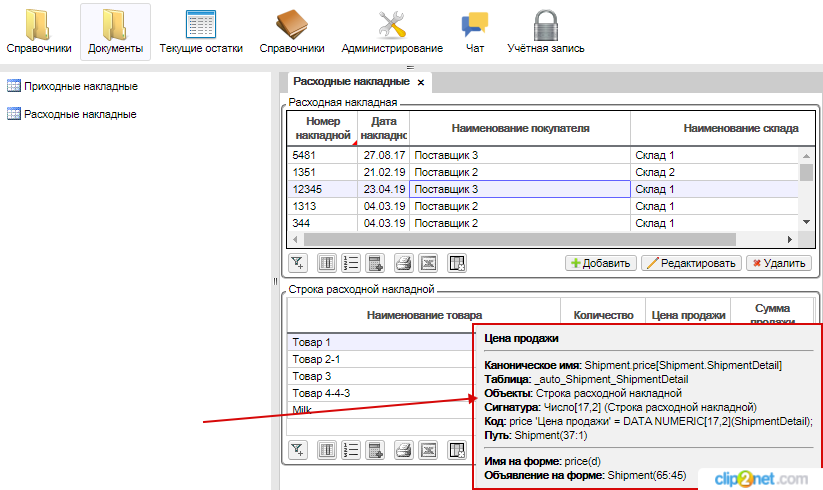823x490 pixels.
Task: Open column settings in Расходная накладная toolbar
Action: coord(327,263)
